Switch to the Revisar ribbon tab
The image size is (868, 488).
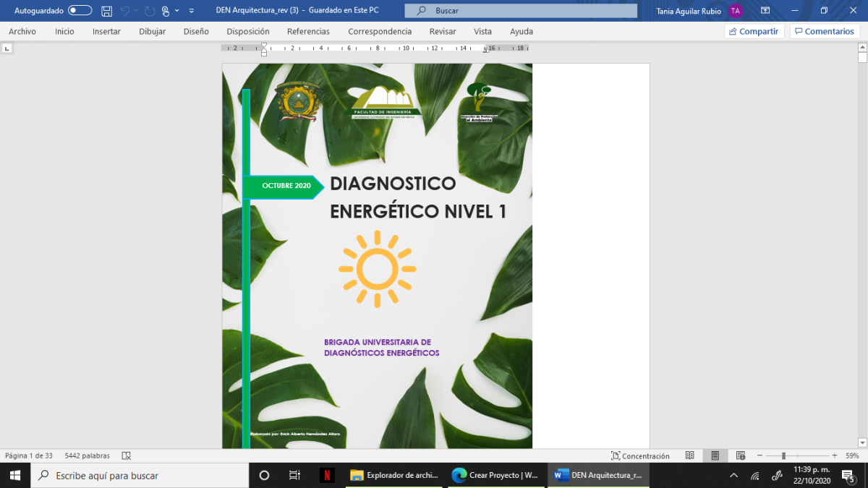coord(442,31)
